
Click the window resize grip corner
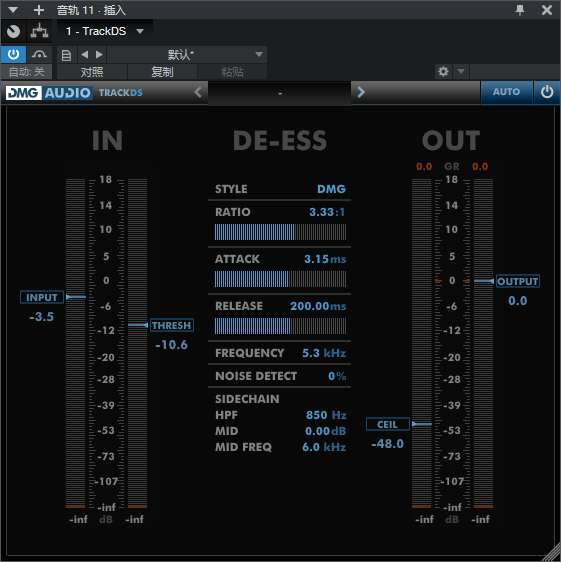(x=552, y=553)
